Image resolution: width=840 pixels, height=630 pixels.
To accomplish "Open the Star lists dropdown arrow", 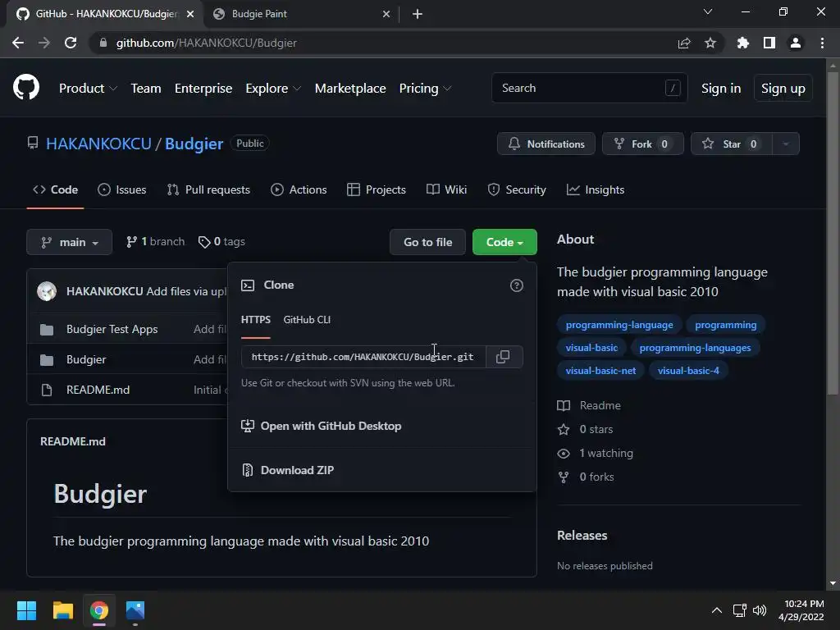I will (x=786, y=144).
